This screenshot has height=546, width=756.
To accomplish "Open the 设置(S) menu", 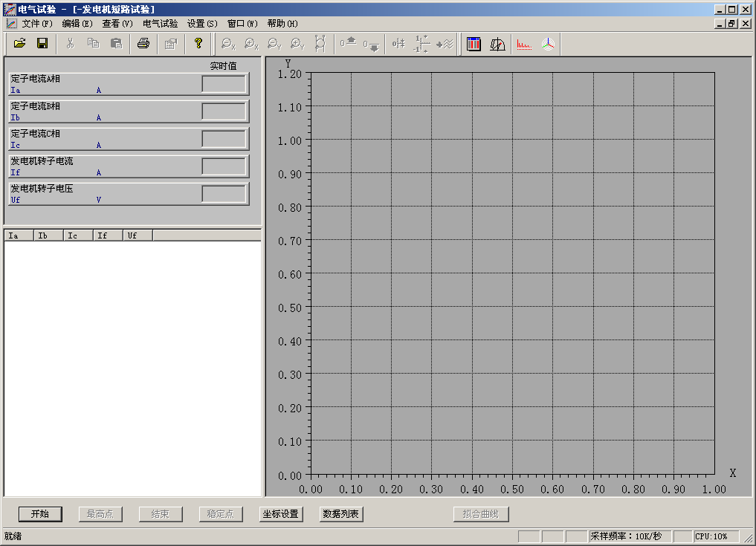I will tap(202, 24).
